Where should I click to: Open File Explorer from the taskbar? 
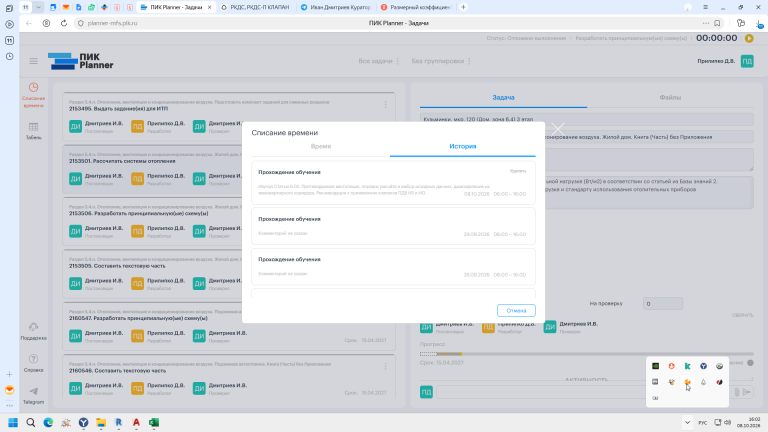point(101,423)
